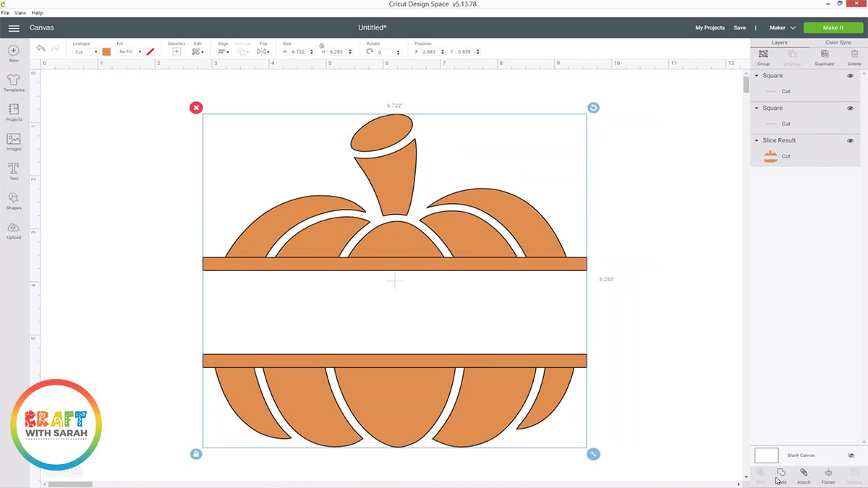Click the red delete handle on selection
This screenshot has height=488, width=868.
[196, 108]
